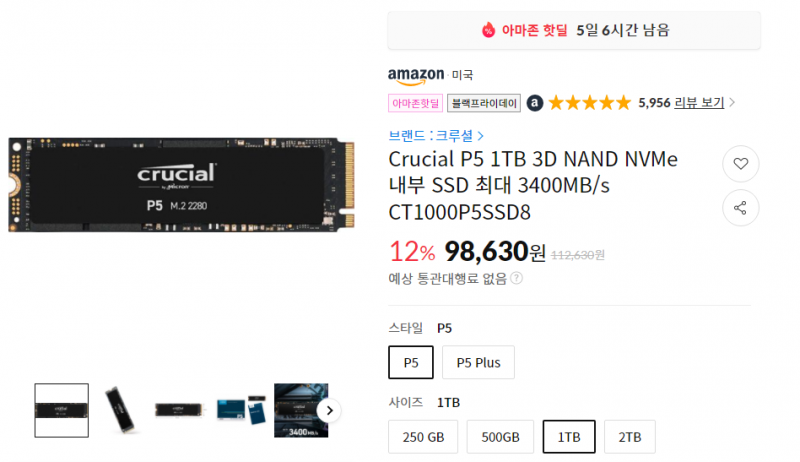Show next thumbnails with the arrow button
The width and height of the screenshot is (800, 462).
point(329,410)
